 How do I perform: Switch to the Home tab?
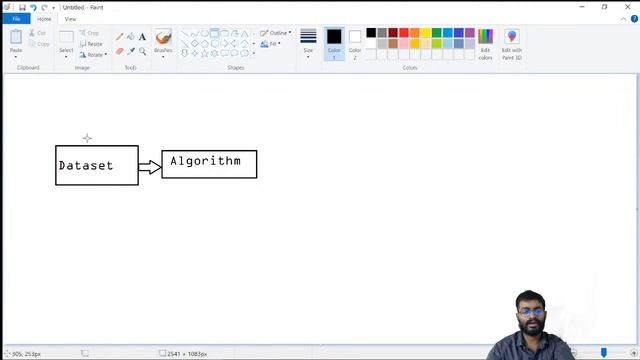44,19
